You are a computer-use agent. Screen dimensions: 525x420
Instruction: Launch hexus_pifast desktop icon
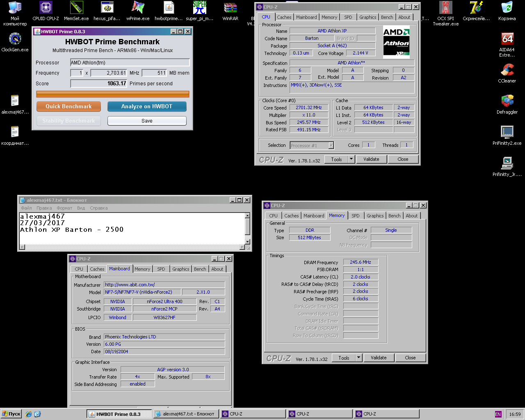pos(107,11)
